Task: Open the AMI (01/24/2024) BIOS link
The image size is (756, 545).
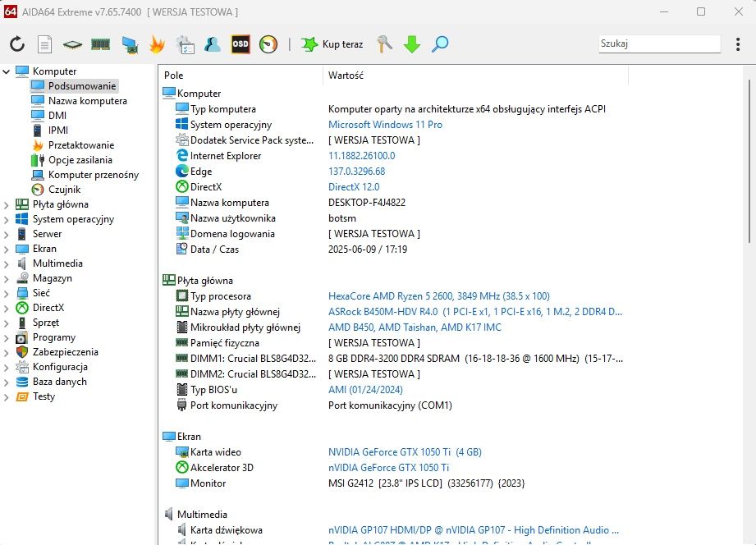Action: pos(365,390)
